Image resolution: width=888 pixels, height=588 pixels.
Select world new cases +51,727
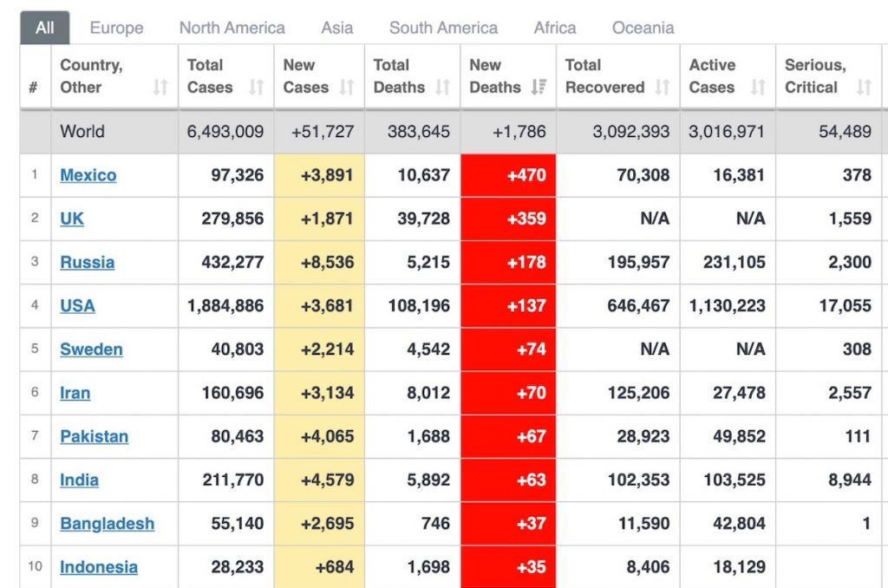pos(323,132)
